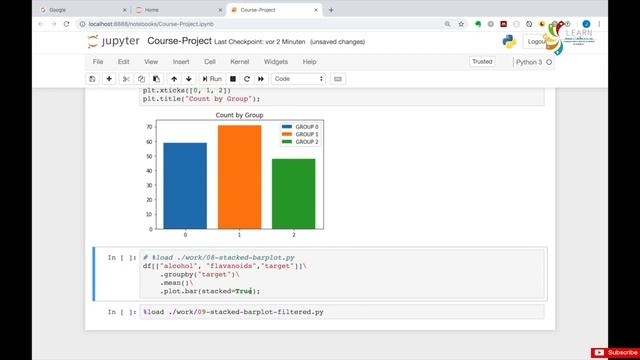The image size is (640, 360).
Task: Copy selected cells using the toolbar icon
Action: (x=141, y=79)
